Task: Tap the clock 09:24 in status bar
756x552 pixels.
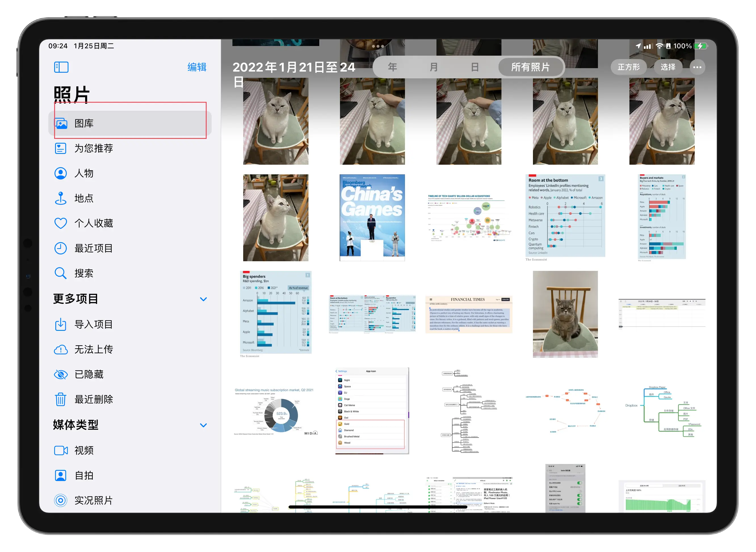Action: point(58,46)
